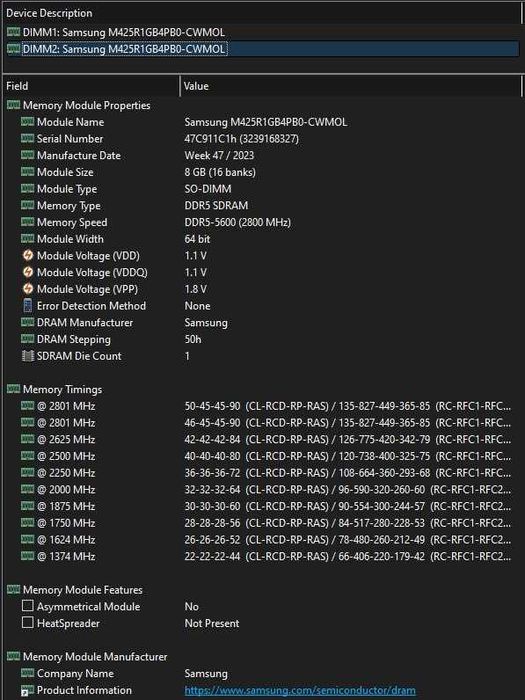Select the Error Detection Method value None
The width and height of the screenshot is (525, 700).
point(197,306)
